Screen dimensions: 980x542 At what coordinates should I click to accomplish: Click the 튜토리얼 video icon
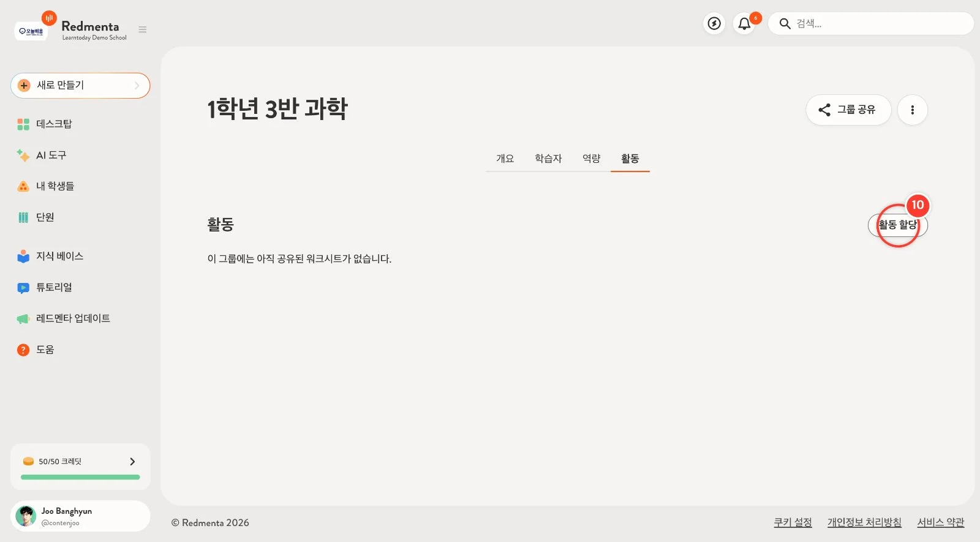(x=23, y=288)
